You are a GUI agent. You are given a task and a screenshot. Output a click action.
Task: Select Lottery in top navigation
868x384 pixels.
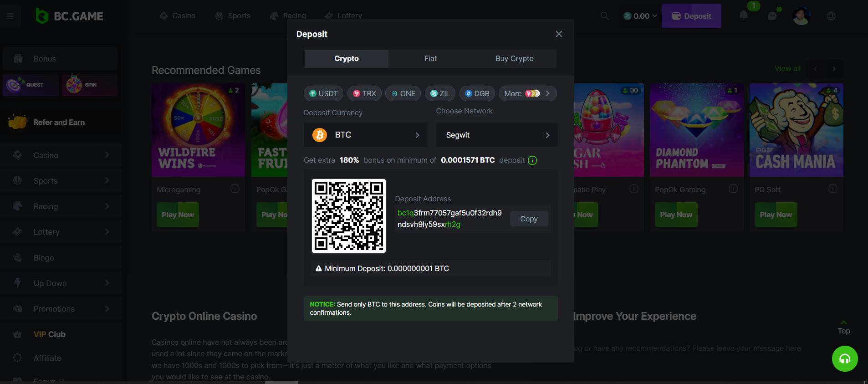pos(343,16)
